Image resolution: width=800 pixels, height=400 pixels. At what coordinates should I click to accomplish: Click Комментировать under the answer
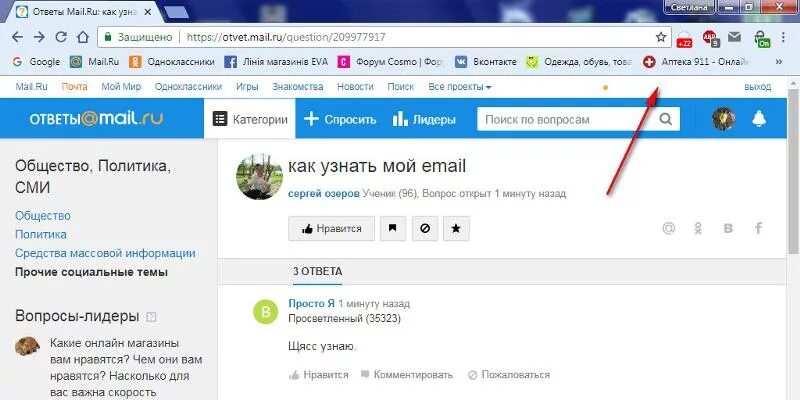tap(407, 375)
